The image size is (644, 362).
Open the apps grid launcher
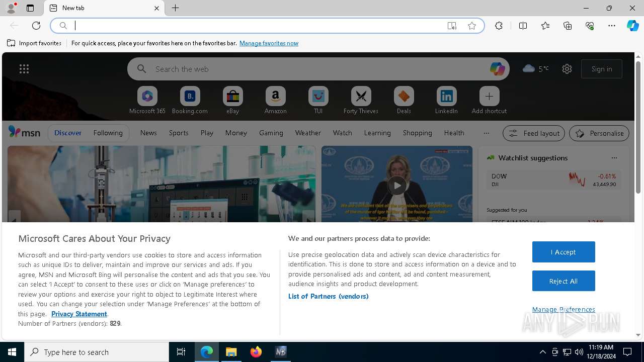point(24,69)
